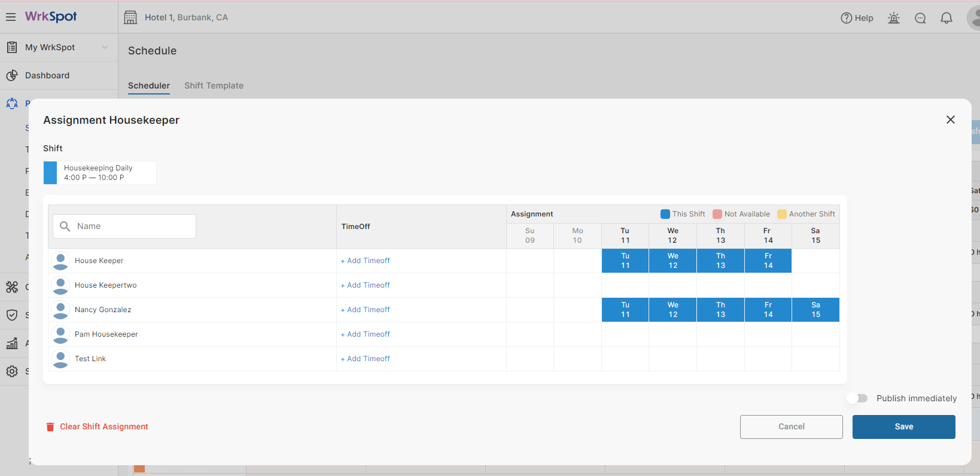980x476 pixels.
Task: Open the Hotel 1, Burbank, CA selector
Action: [x=176, y=17]
